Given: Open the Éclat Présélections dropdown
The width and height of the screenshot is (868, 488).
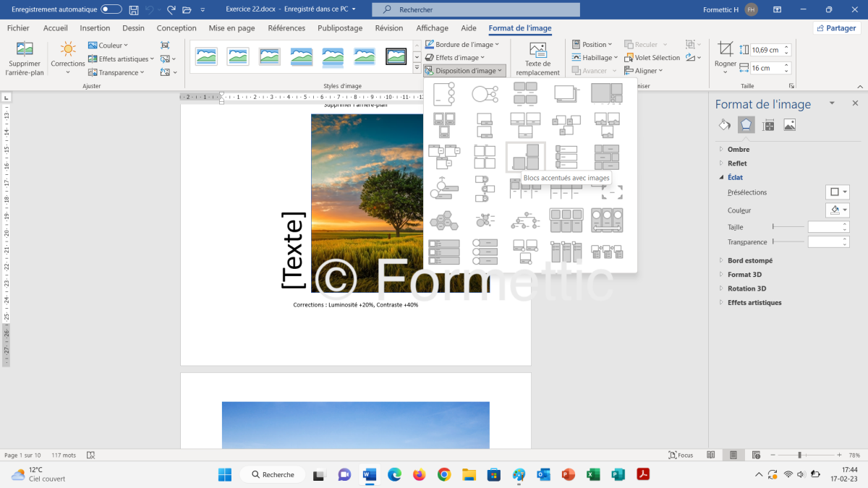Looking at the screenshot, I should tap(838, 192).
